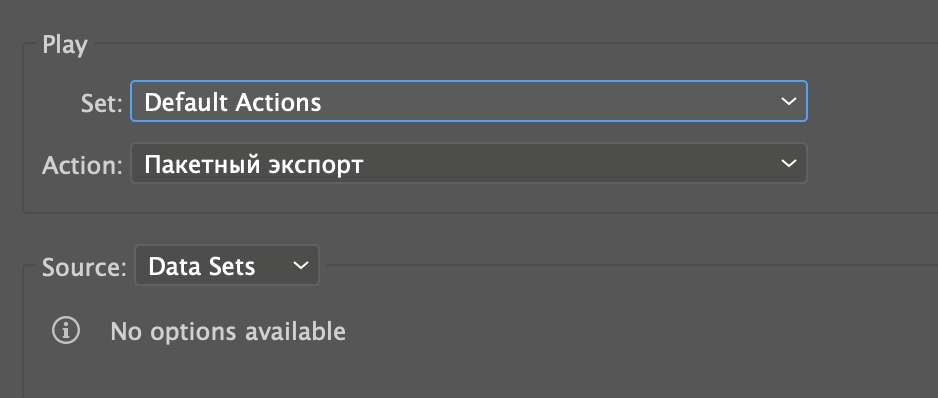Viewport: 938px width, 398px height.
Task: Click the chevron arrow in the Set field
Action: [x=788, y=101]
